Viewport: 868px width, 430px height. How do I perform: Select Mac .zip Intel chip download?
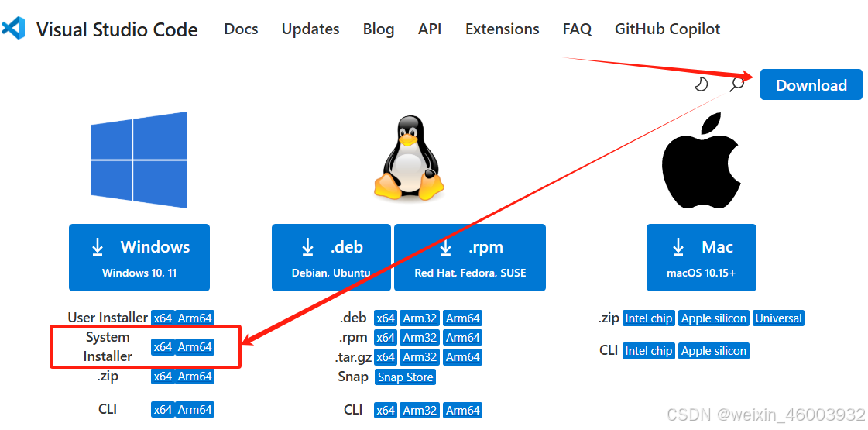[649, 318]
